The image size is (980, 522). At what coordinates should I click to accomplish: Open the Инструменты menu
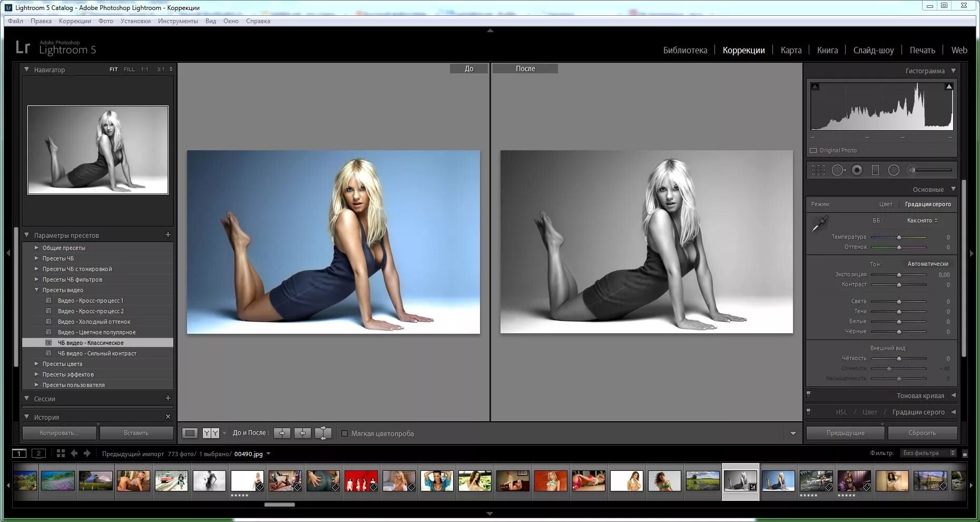point(178,21)
